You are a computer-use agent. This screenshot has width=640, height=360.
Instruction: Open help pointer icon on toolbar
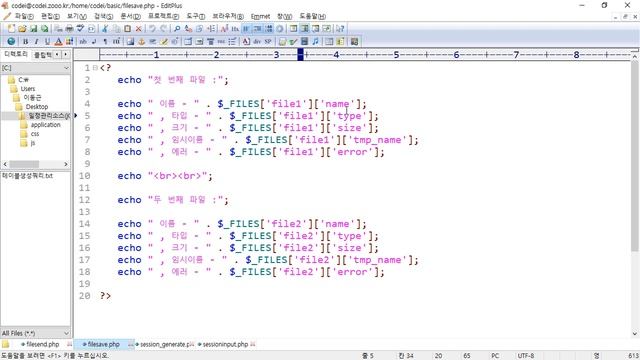coord(340,29)
